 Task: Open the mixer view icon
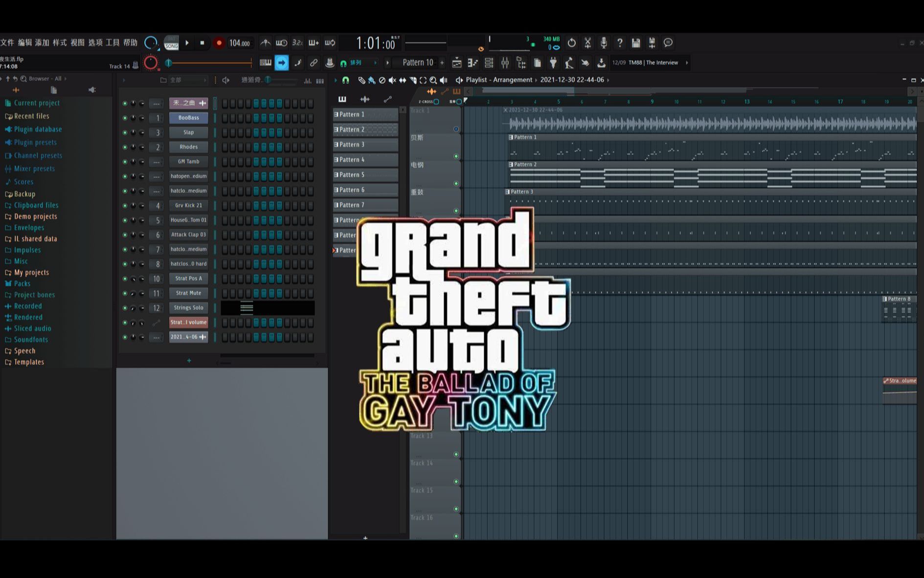pos(505,63)
